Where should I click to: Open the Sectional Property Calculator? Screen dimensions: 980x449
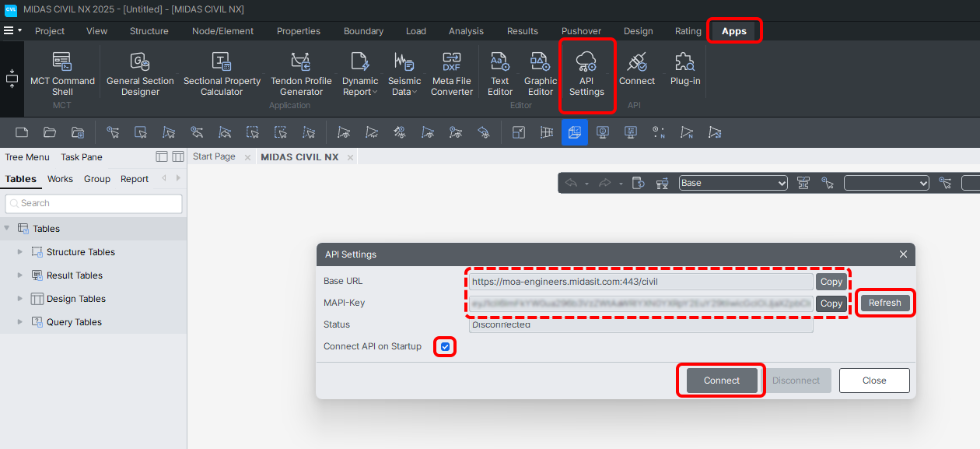[x=222, y=73]
